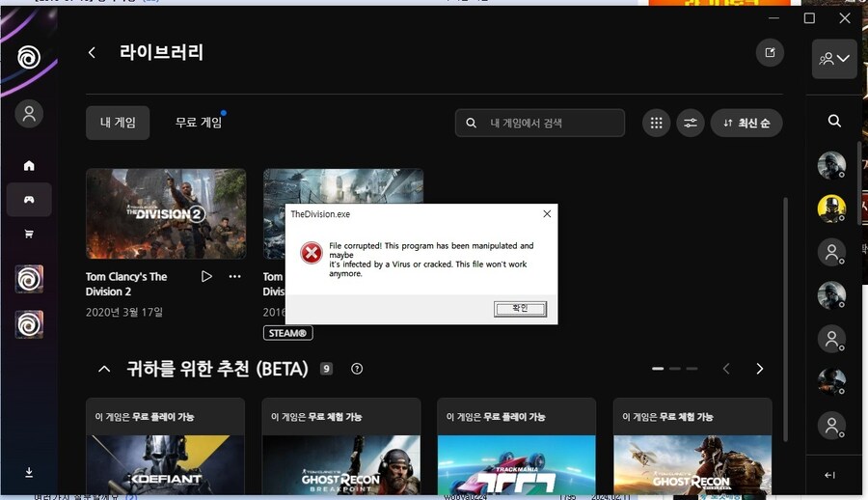Viewport: 868px width, 500px height.
Task: Click the 내 게임에서 검색 search field
Action: [540, 123]
